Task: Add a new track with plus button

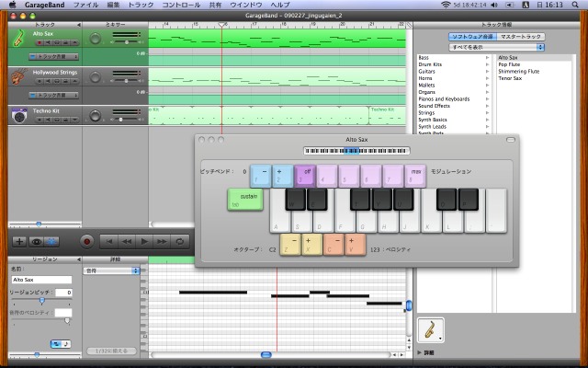Action: 19,241
